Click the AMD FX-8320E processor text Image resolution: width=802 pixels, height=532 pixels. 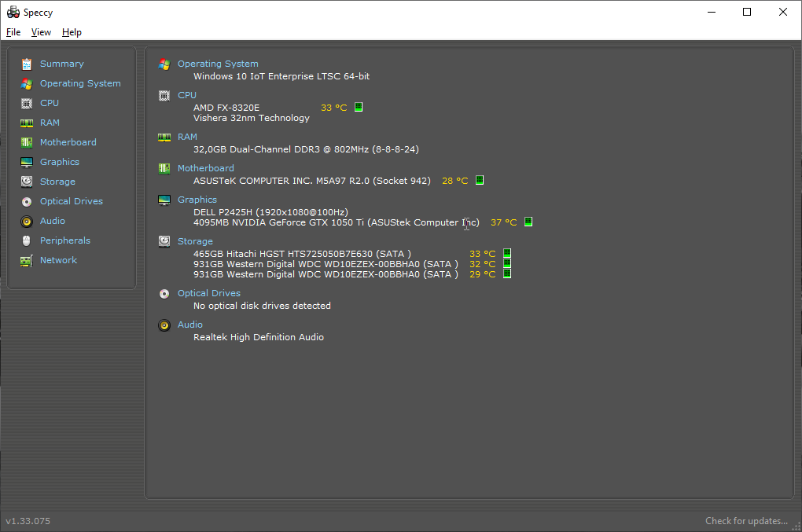click(226, 108)
